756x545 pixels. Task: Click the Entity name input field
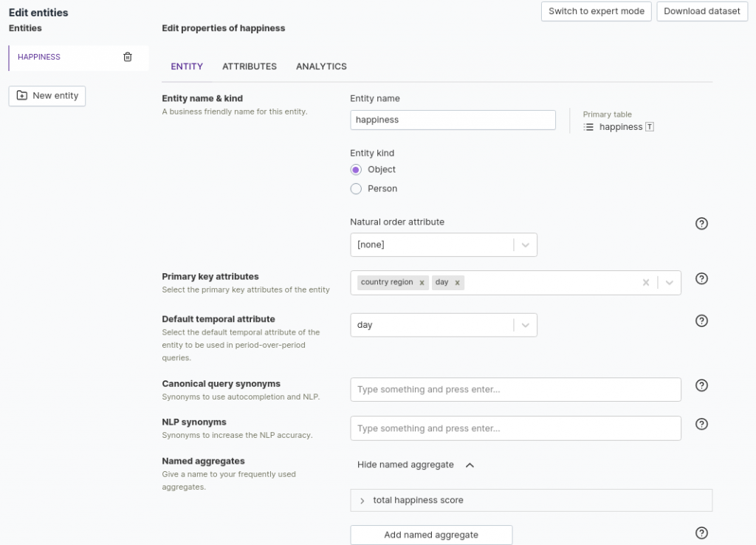[453, 120]
